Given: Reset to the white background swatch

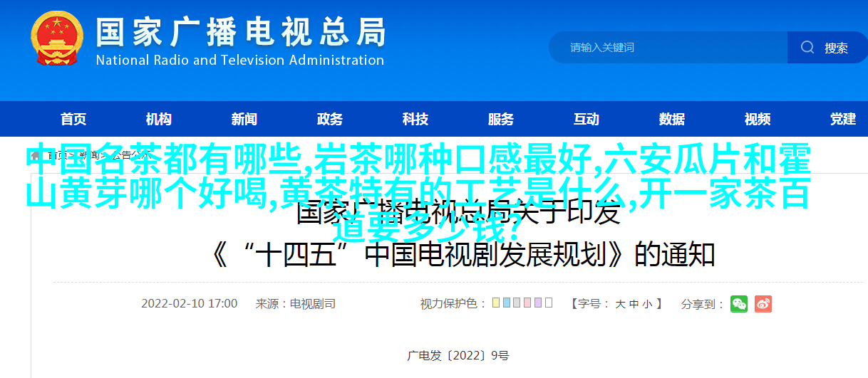Looking at the screenshot, I should (x=549, y=303).
